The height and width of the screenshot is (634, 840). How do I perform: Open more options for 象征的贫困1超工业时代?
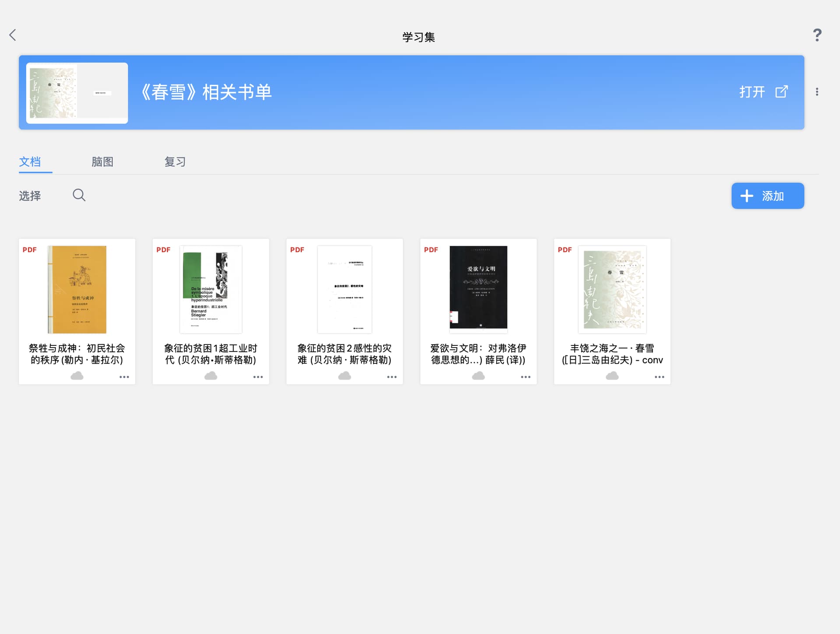point(258,377)
